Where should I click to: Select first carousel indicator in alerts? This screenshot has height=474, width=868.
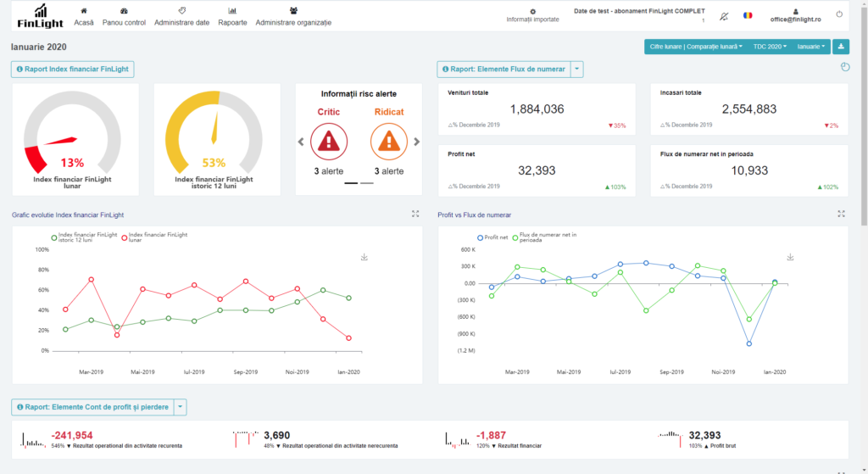coord(351,183)
